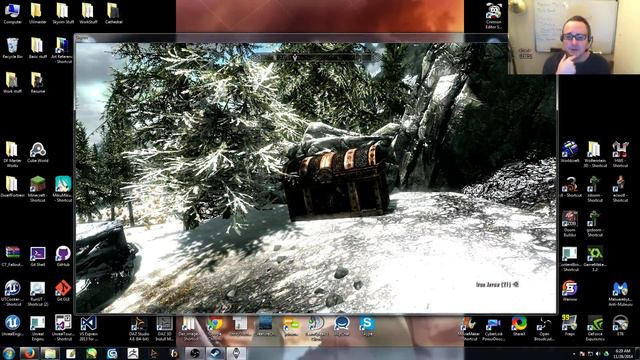Click the Windows Start button
This screenshot has width=640, height=360.
[x=9, y=353]
